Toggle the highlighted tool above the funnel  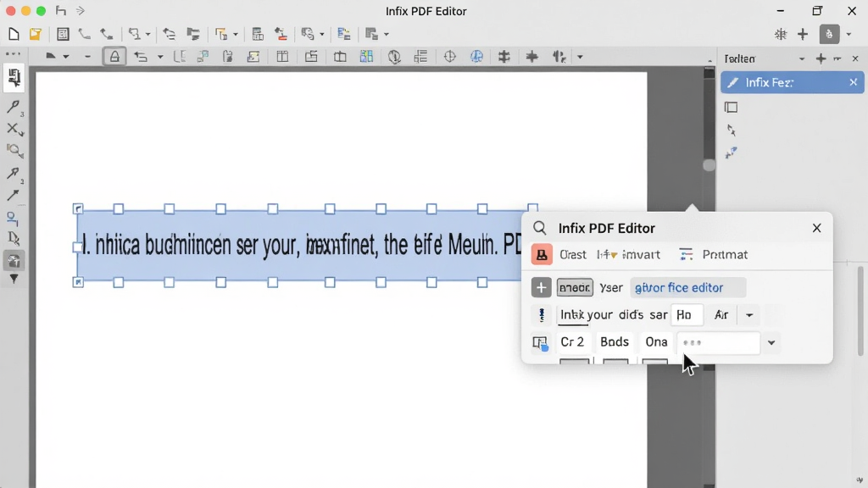[x=14, y=261]
